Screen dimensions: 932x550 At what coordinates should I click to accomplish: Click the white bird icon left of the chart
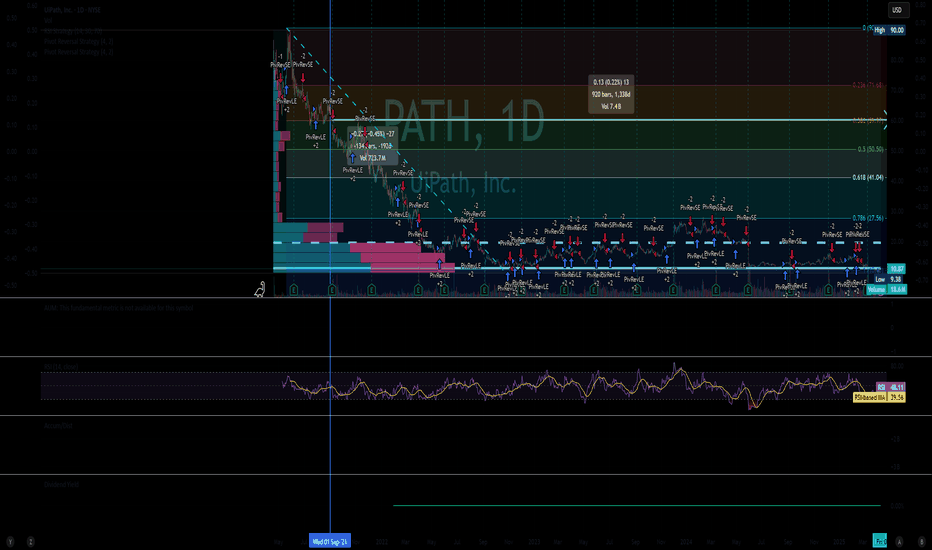(260, 290)
